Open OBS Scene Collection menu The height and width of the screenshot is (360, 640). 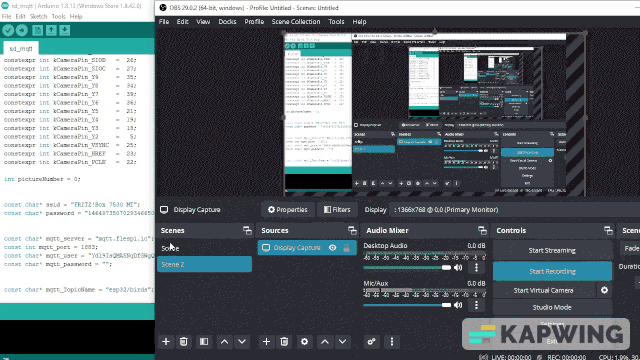(296, 22)
